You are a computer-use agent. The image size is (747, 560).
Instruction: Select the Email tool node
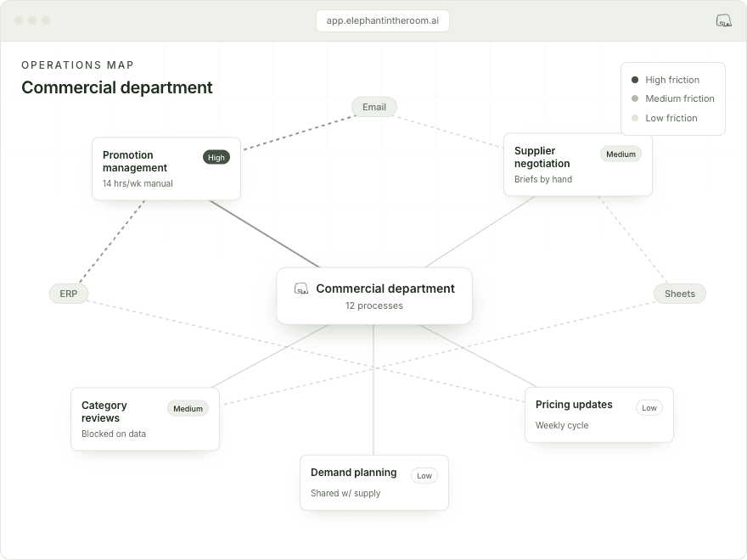click(374, 107)
